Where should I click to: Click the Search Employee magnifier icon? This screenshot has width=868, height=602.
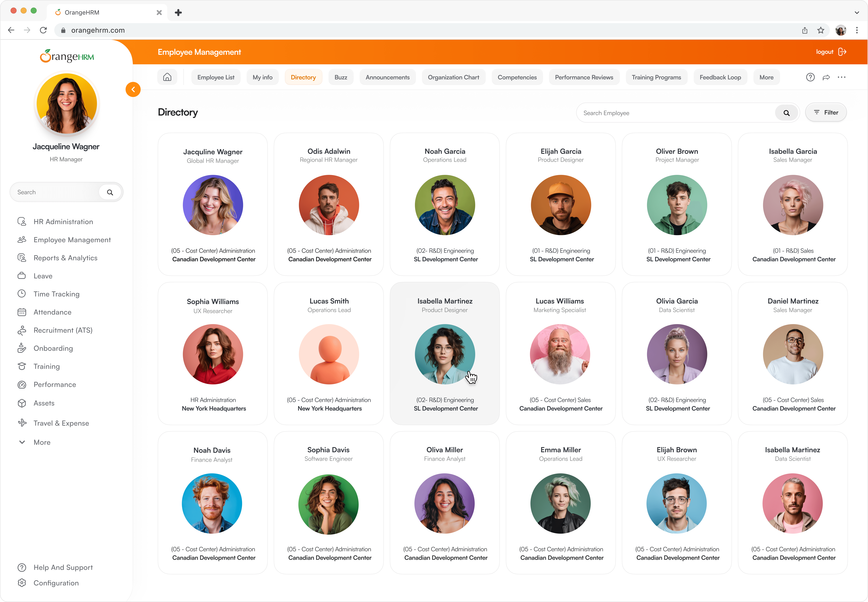point(786,113)
